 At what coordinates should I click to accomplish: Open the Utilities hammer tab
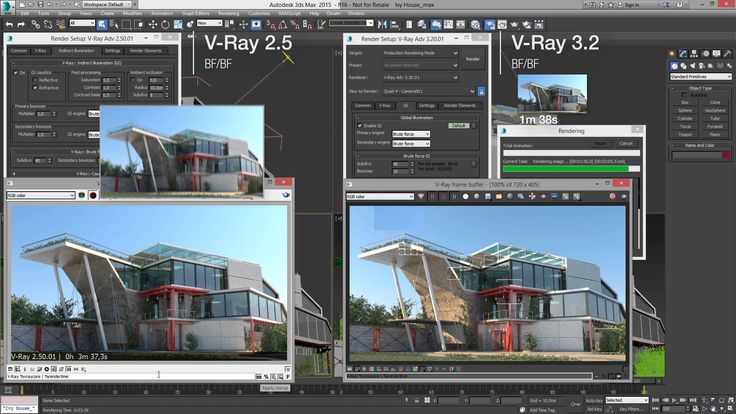pyautogui.click(x=727, y=54)
